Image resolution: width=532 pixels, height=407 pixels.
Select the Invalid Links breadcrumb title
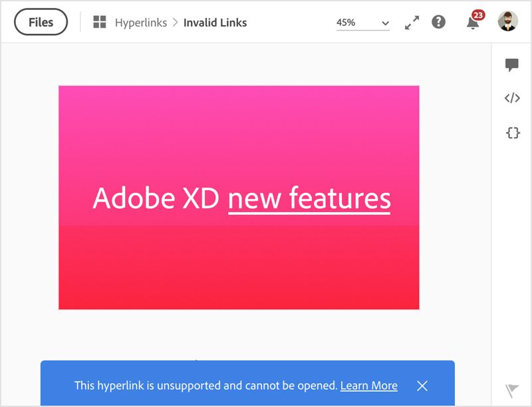click(215, 23)
